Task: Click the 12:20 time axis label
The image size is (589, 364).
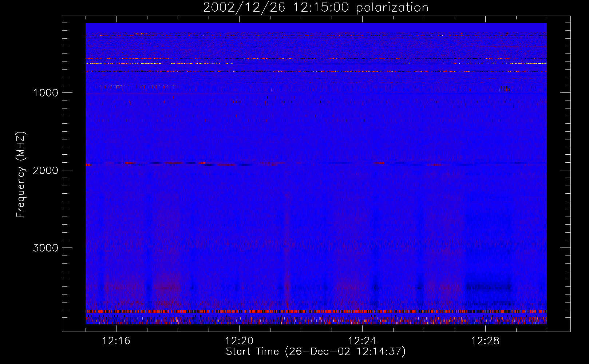Action: 239,341
